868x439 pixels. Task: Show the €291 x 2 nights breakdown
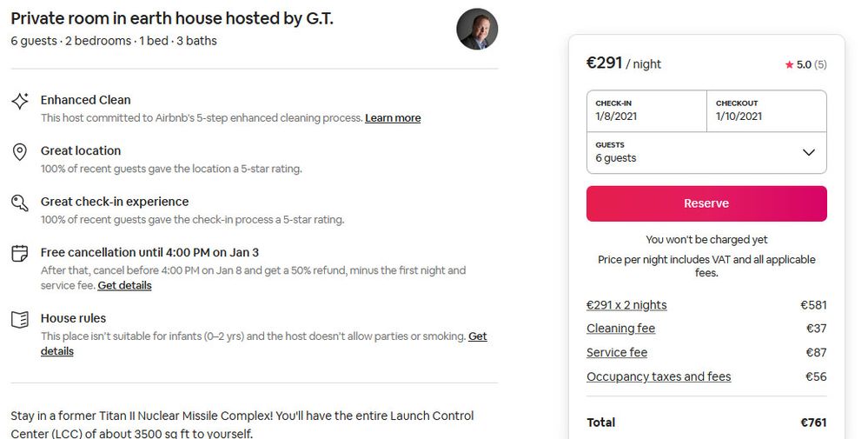(x=626, y=305)
